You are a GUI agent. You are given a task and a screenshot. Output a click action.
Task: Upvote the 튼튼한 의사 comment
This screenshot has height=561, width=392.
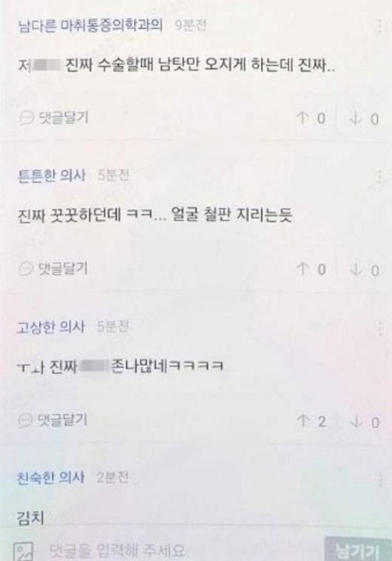coord(311,269)
